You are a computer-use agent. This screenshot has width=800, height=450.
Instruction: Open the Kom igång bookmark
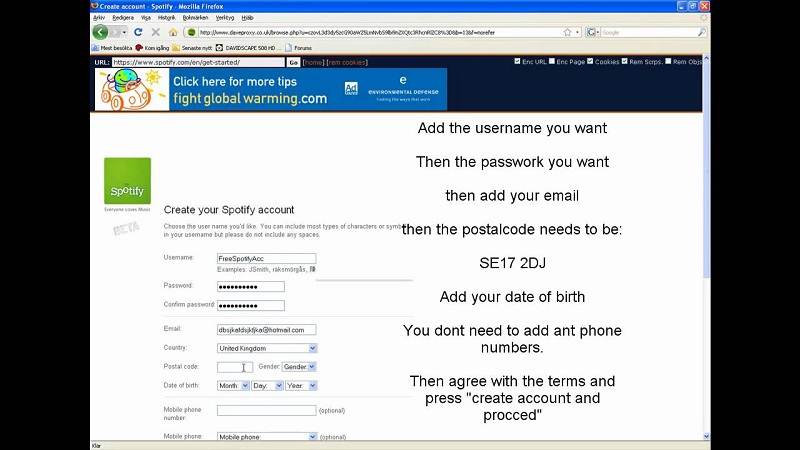pyautogui.click(x=152, y=48)
